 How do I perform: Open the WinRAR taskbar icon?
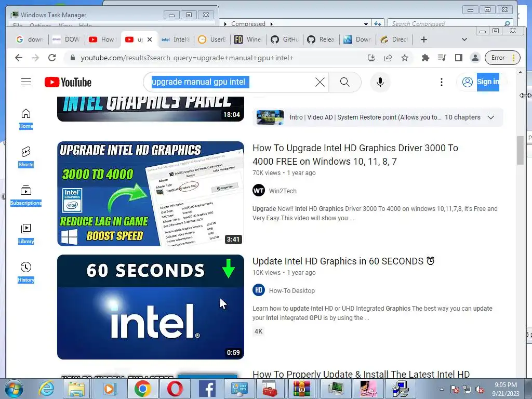click(x=302, y=389)
